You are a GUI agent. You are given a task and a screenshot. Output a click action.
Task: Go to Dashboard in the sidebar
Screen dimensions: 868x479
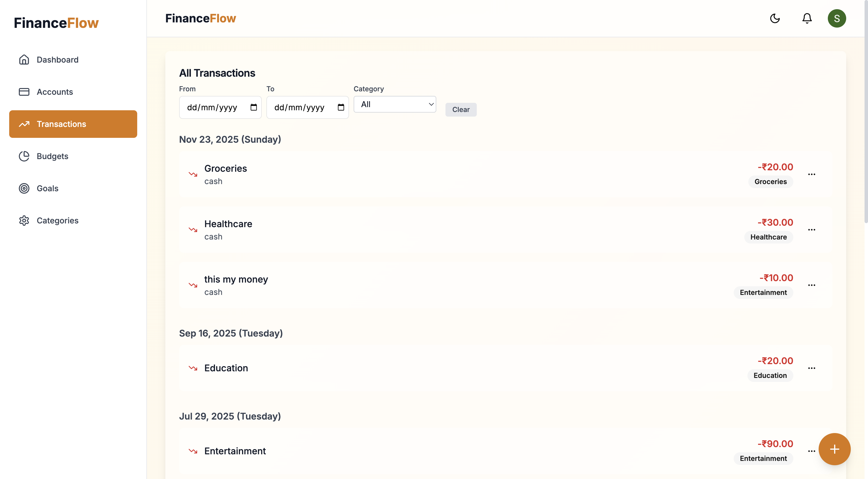[x=57, y=60]
